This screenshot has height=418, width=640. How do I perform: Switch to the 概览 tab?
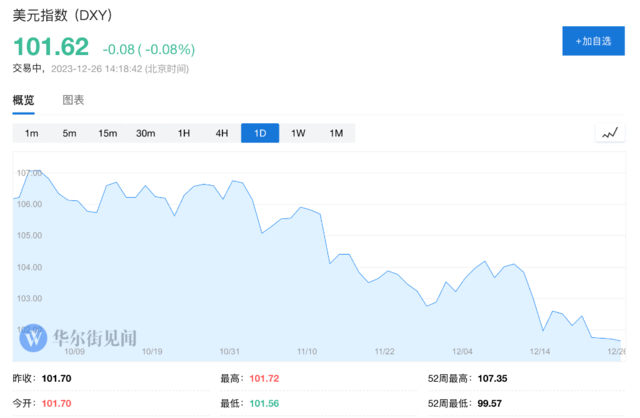23,101
